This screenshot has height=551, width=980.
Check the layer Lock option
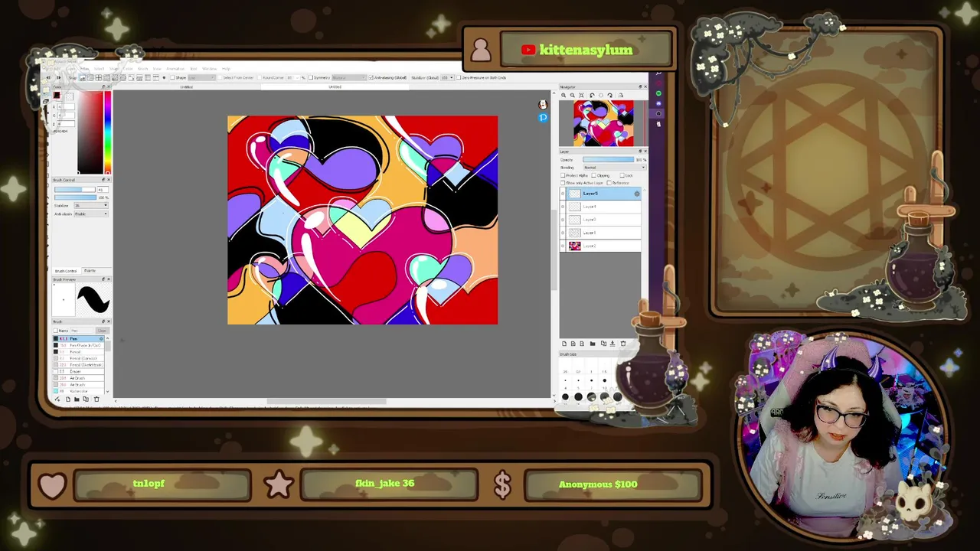(622, 175)
